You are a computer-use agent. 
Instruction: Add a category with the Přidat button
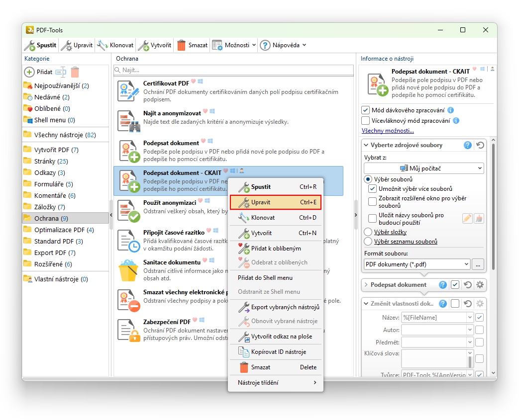[x=38, y=72]
